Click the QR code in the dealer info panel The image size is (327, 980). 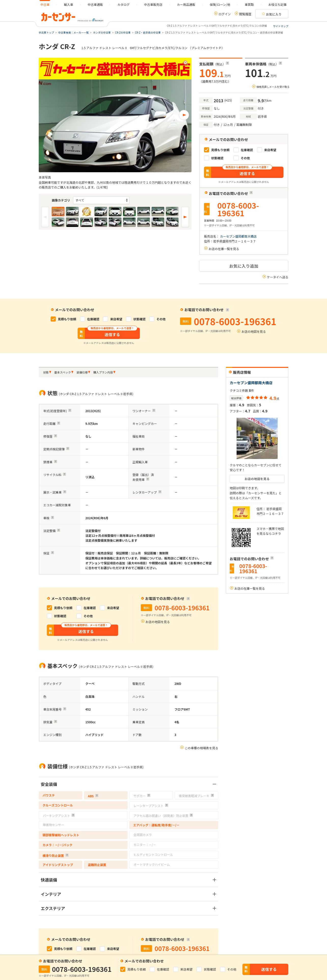coord(241,537)
